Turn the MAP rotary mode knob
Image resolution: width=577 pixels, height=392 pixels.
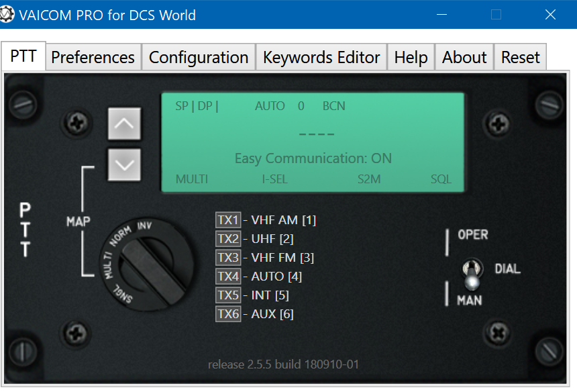click(x=147, y=264)
